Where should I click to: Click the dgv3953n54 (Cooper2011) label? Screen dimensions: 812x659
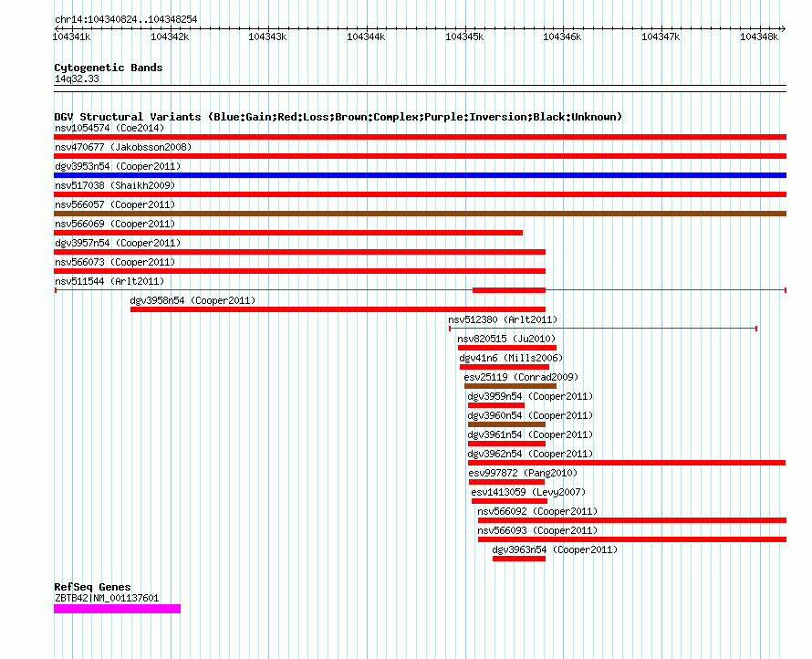coord(118,166)
